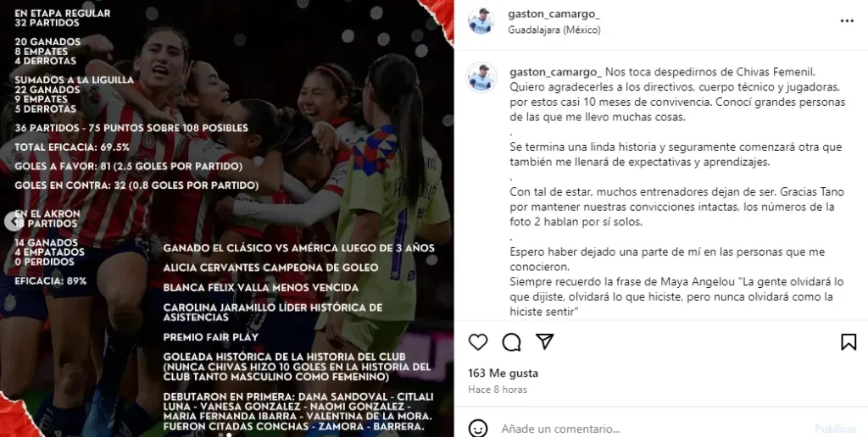This screenshot has height=437, width=868.
Task: Like the post with the heart icon
Action: 478,342
